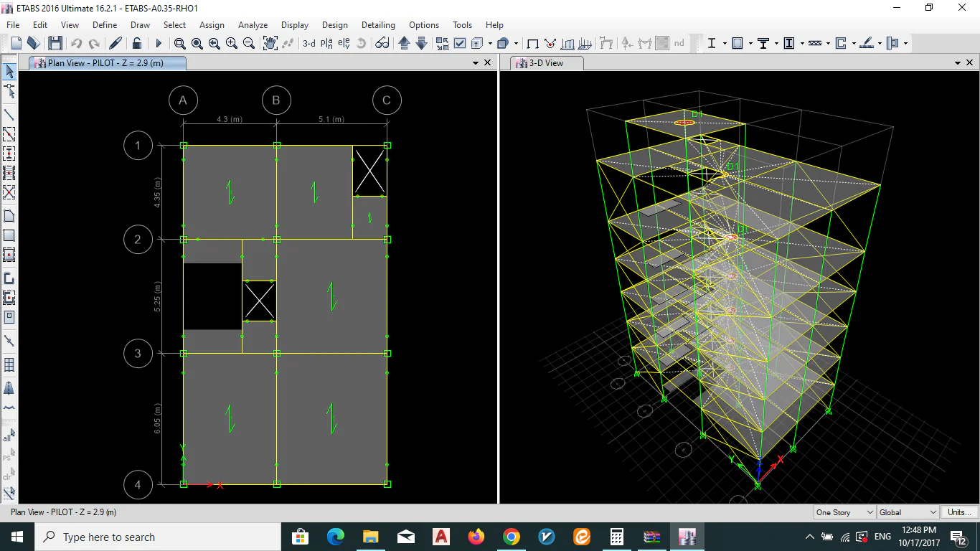Screen dimensions: 980x551
Task: Switch to elevation view with 'elv' icon
Action: tap(344, 43)
